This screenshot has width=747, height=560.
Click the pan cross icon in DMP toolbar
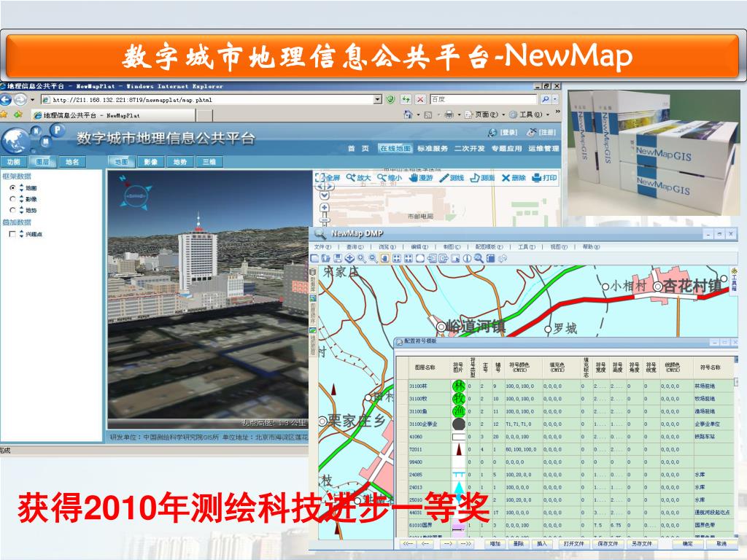(x=349, y=259)
